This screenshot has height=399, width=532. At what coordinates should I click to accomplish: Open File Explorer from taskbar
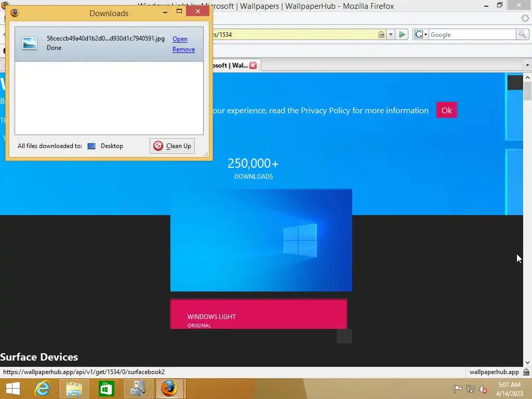(74, 389)
